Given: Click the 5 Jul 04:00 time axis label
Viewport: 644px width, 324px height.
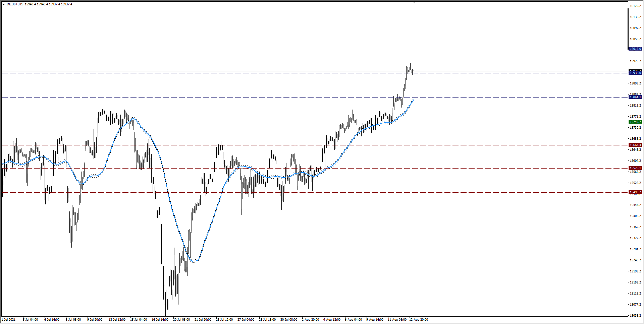Looking at the screenshot, I should click(x=30, y=320).
